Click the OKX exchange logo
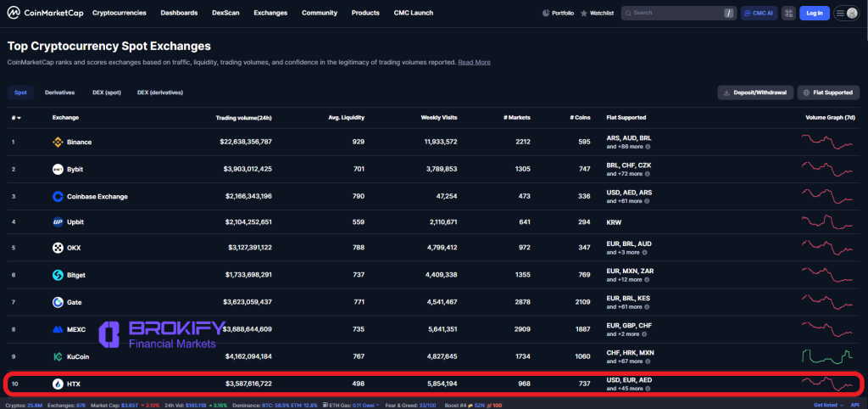Screen dimensions: 868x409 [x=58, y=248]
